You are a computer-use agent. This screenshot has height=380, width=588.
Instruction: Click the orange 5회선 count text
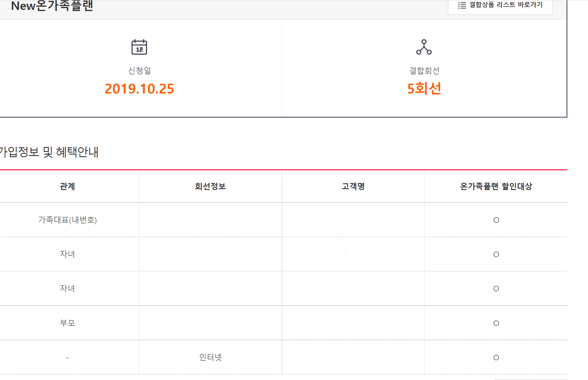424,89
